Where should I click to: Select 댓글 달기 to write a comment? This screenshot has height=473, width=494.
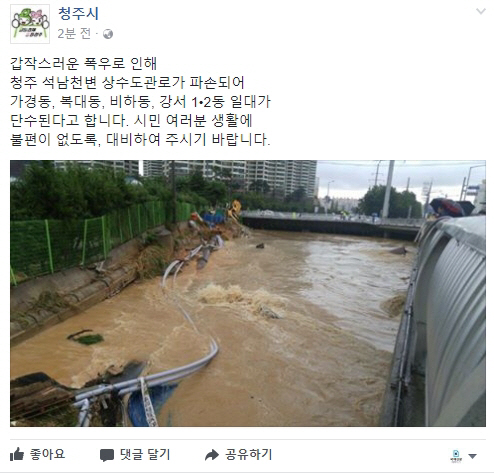145,454
